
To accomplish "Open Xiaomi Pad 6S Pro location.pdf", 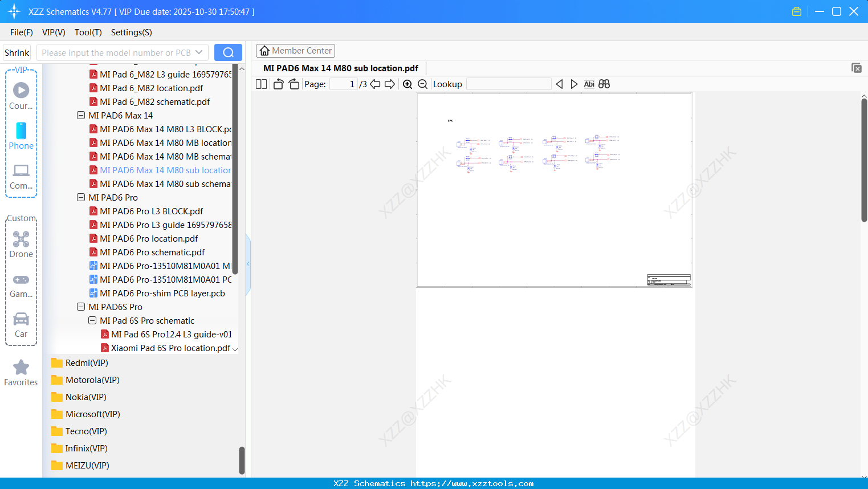I will pyautogui.click(x=166, y=348).
